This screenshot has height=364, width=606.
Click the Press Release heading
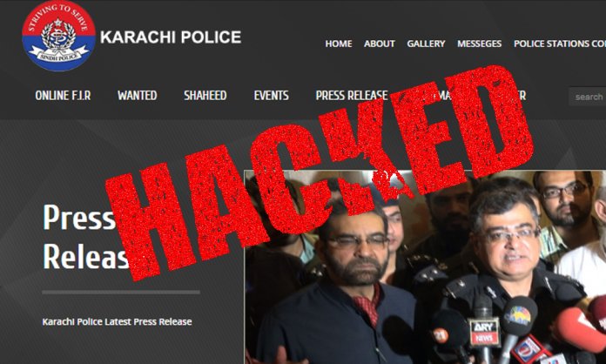86,236
